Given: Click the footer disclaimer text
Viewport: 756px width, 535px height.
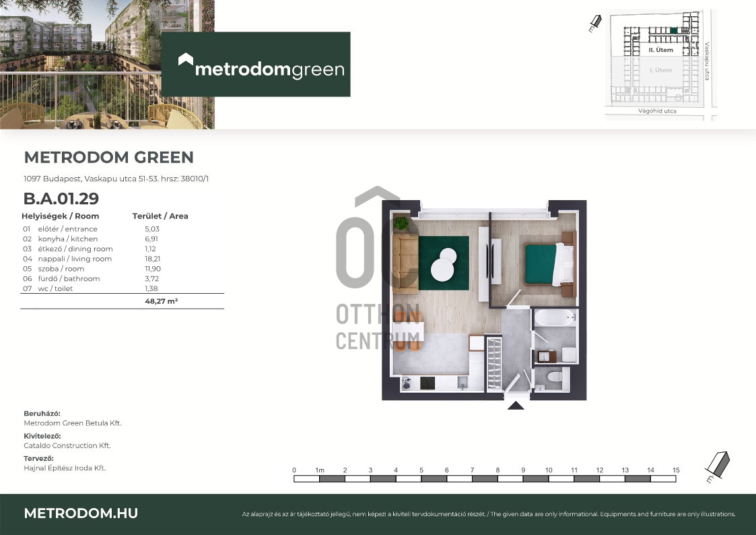Looking at the screenshot, I should pyautogui.click(x=489, y=514).
